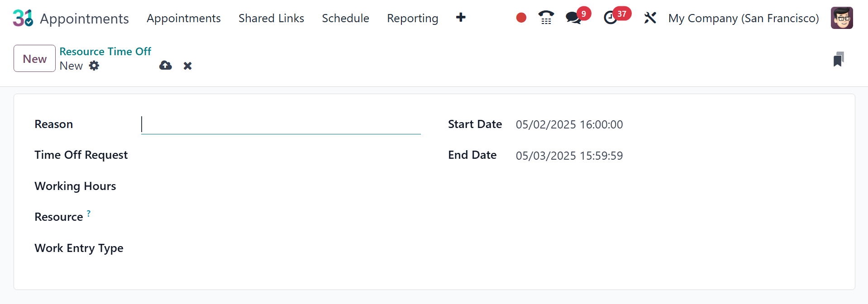Go to Shared Links menu

(x=271, y=18)
